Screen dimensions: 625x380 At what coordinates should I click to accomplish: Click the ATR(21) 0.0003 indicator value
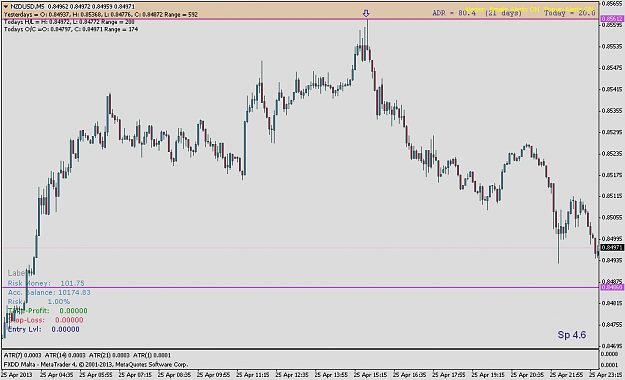[109, 355]
